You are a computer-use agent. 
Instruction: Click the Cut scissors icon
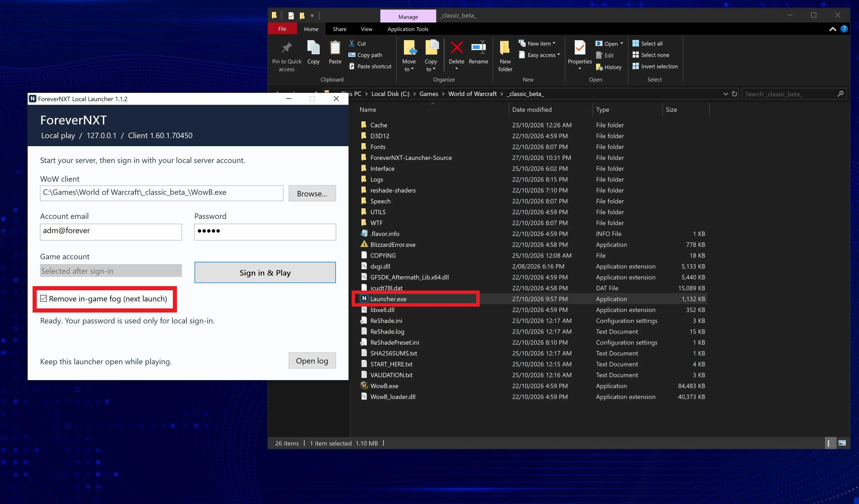[x=352, y=43]
